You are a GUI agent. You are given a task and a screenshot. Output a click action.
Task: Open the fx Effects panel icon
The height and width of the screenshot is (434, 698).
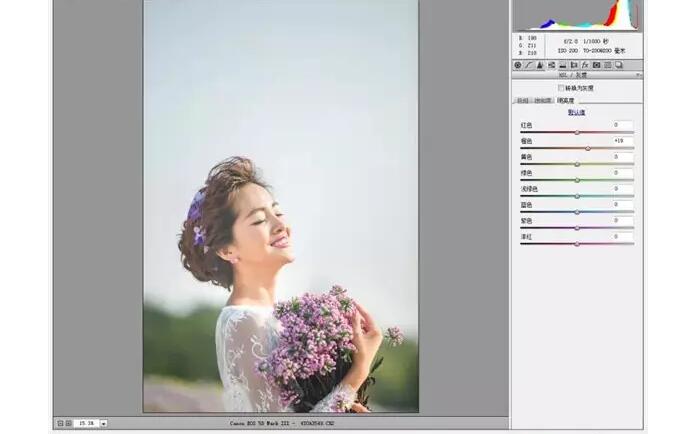point(585,65)
